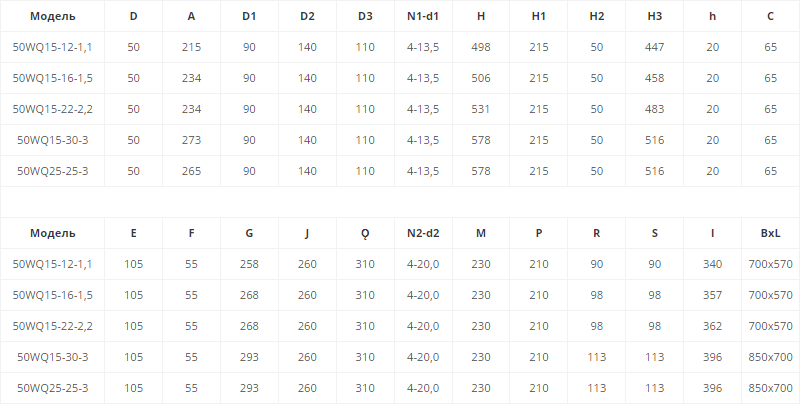Viewport: 800px width, 405px height.
Task: Click the N2-d2 column header
Action: [423, 233]
